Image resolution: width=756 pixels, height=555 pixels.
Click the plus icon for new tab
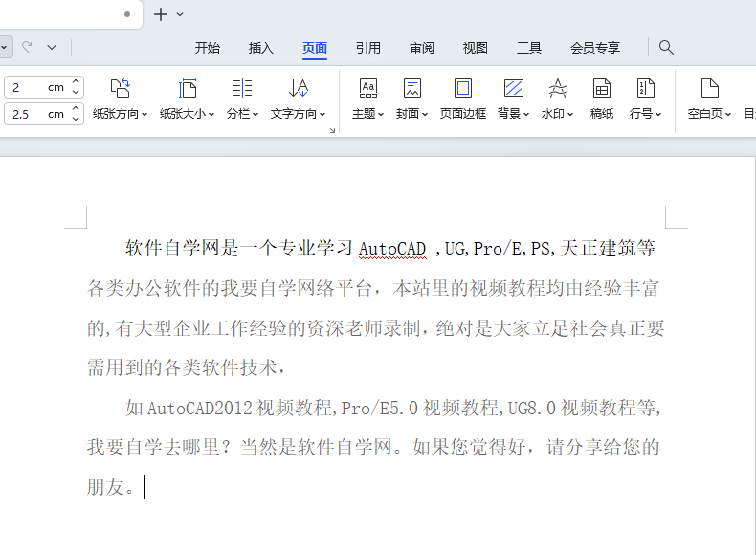pyautogui.click(x=161, y=14)
